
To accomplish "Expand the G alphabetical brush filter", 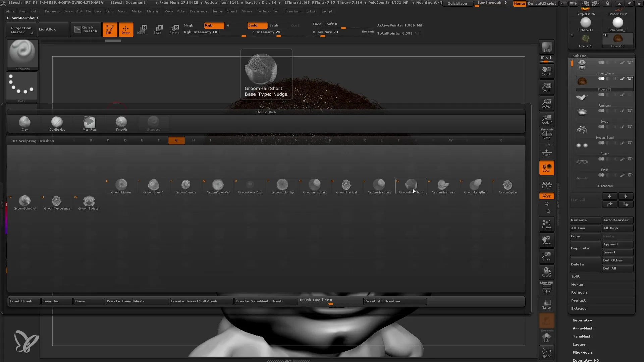I will tap(176, 140).
